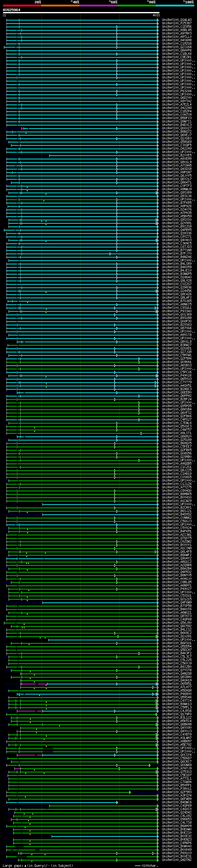Open entry UniRef100_O42248
The height and width of the screenshot is (868, 197).
[x=177, y=108]
